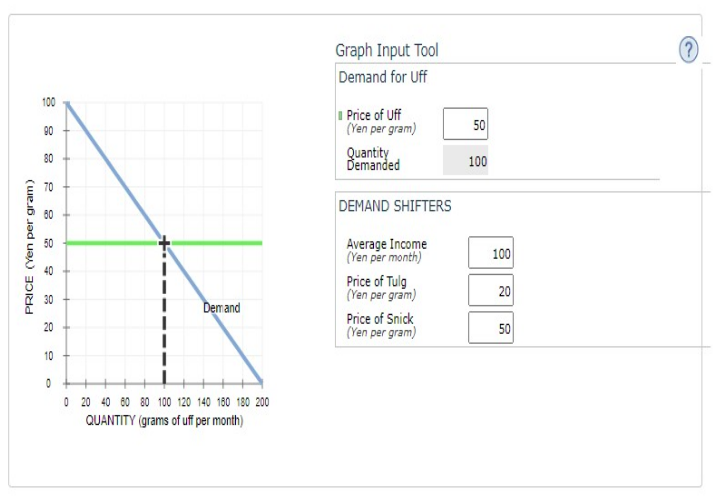The image size is (714, 502).
Task: Click the QUANTITY axis label below the graph
Action: tap(165, 420)
